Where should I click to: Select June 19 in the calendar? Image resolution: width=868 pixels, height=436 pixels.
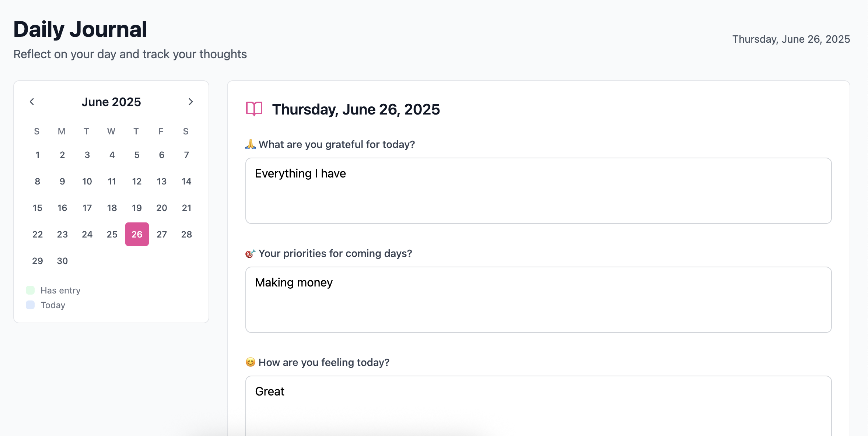coord(137,208)
